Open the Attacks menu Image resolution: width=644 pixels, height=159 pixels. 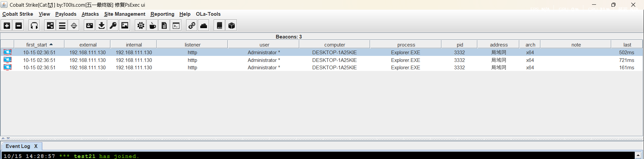pos(90,14)
